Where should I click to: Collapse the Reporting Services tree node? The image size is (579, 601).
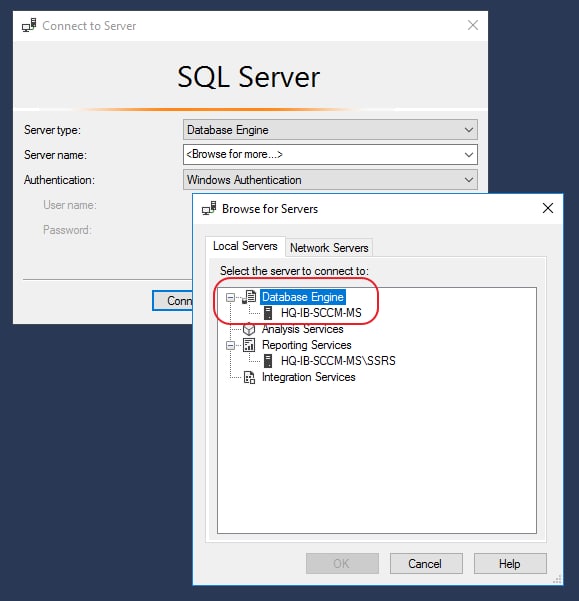230,345
